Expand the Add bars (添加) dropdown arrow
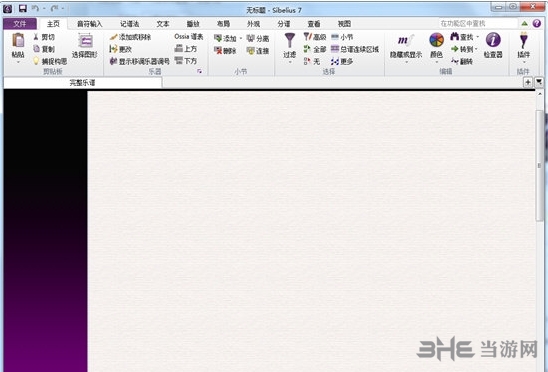Viewport: 548px width, 372px height. 241,38
